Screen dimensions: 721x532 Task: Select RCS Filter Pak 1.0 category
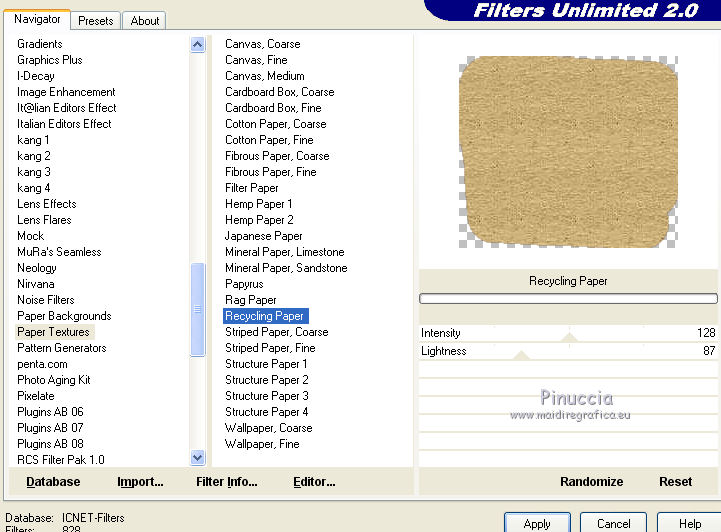tap(61, 460)
